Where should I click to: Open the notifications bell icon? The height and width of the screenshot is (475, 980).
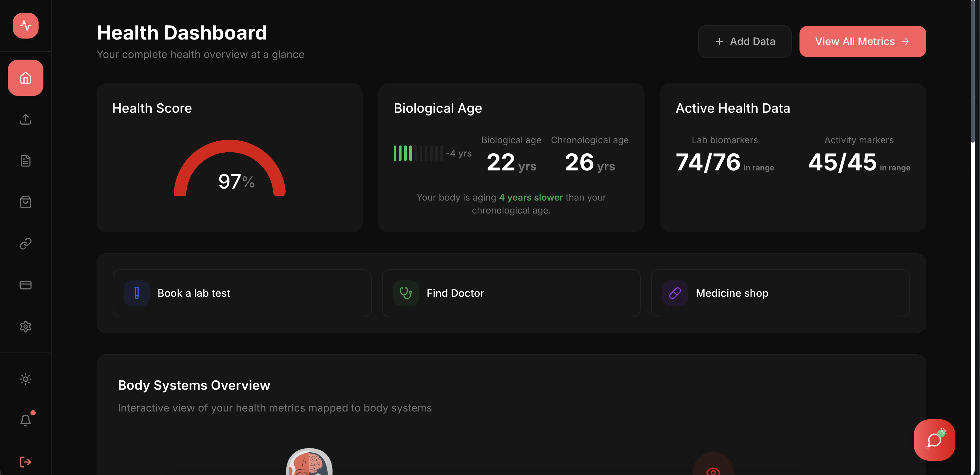26,420
